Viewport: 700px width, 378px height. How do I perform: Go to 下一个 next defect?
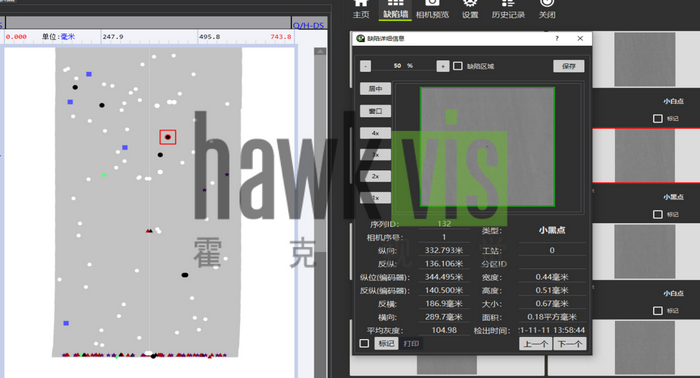[570, 344]
